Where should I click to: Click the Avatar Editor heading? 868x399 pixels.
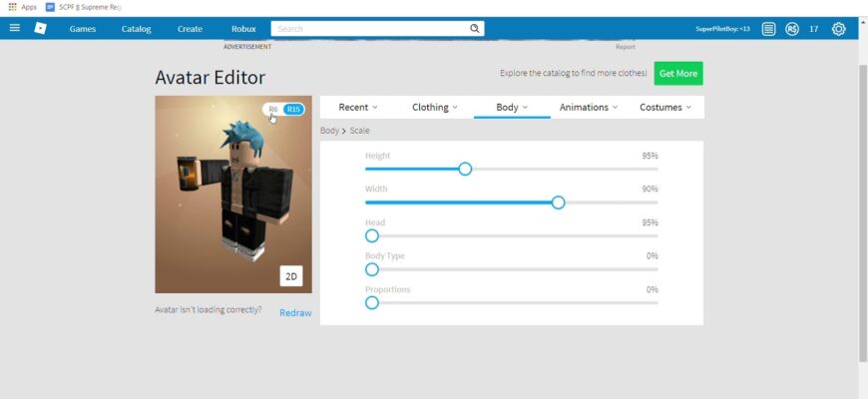click(210, 77)
